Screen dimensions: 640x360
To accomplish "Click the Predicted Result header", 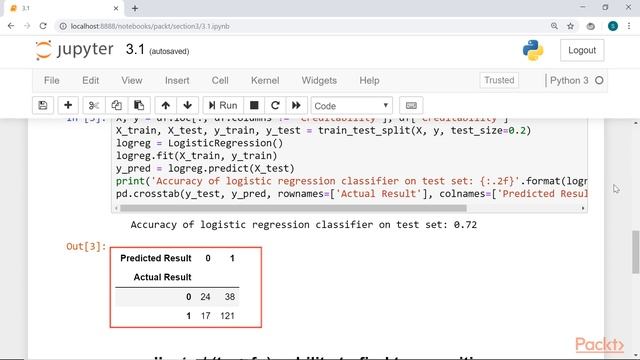I will pyautogui.click(x=156, y=258).
